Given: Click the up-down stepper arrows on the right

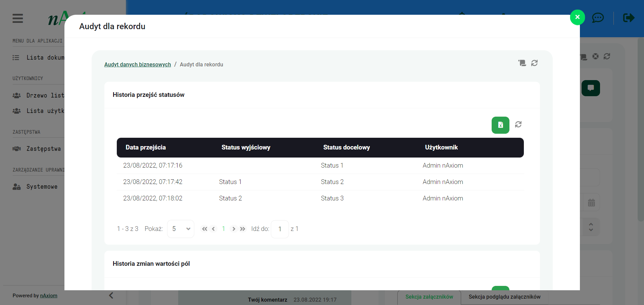Looking at the screenshot, I should (591, 227).
